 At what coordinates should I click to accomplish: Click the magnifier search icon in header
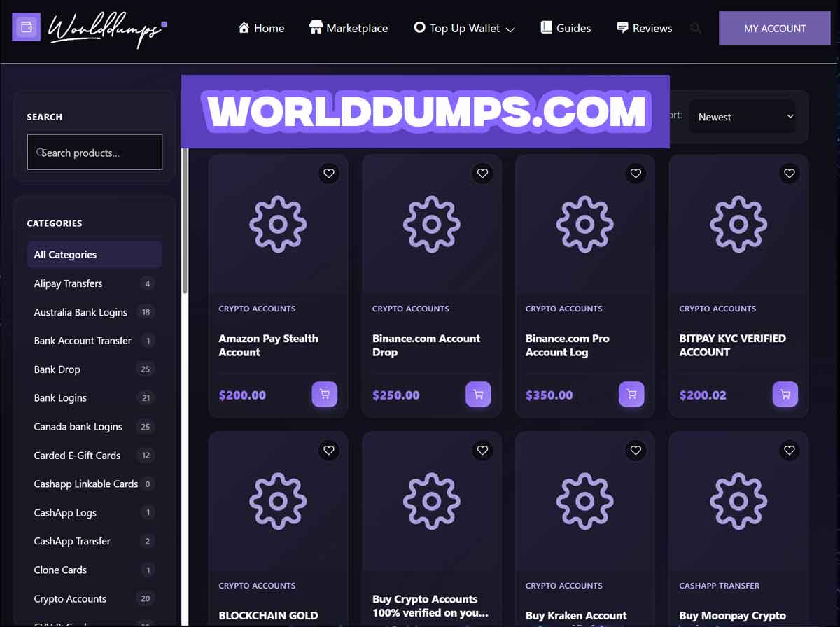coord(695,29)
